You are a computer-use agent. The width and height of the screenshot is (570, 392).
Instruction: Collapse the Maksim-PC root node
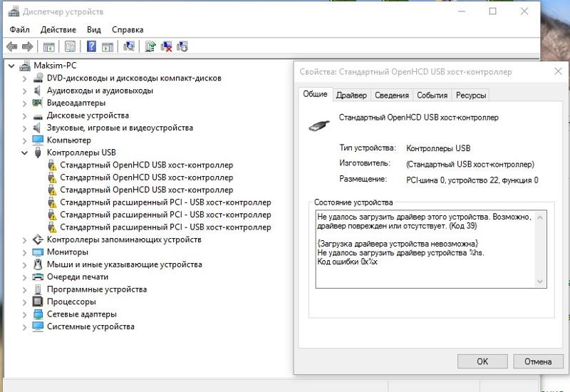pos(11,66)
